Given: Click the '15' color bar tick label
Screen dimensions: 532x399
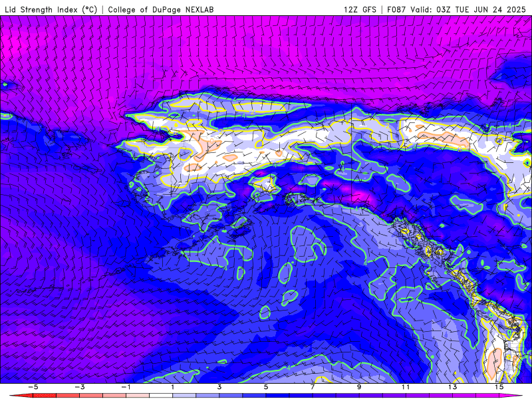Looking at the screenshot, I should pyautogui.click(x=499, y=387).
